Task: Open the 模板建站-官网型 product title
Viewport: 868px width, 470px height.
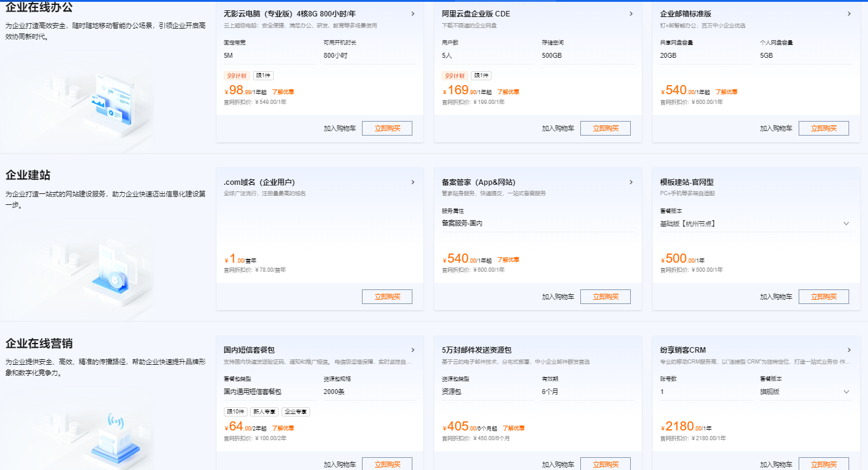Action: point(687,182)
